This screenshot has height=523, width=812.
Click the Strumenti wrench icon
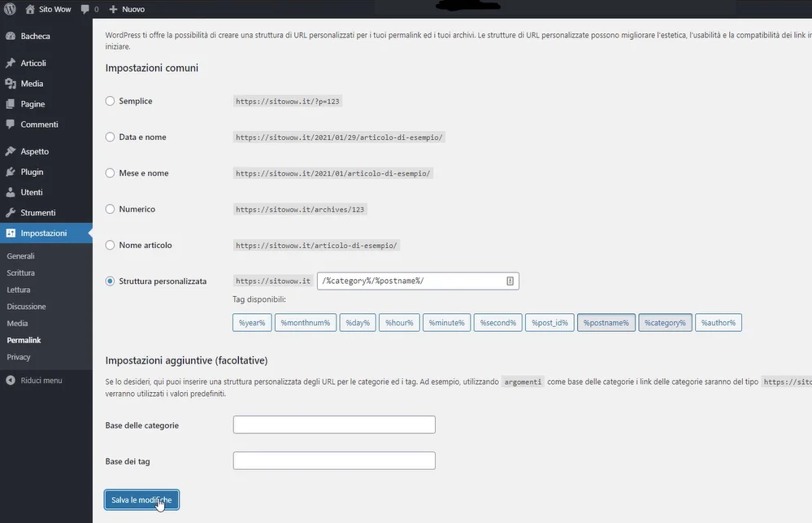pos(11,212)
